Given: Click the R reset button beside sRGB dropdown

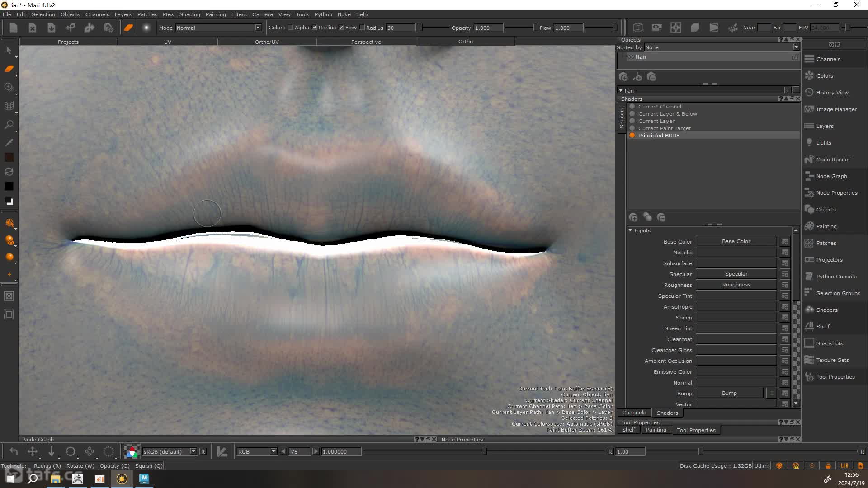Looking at the screenshot, I should (x=203, y=451).
